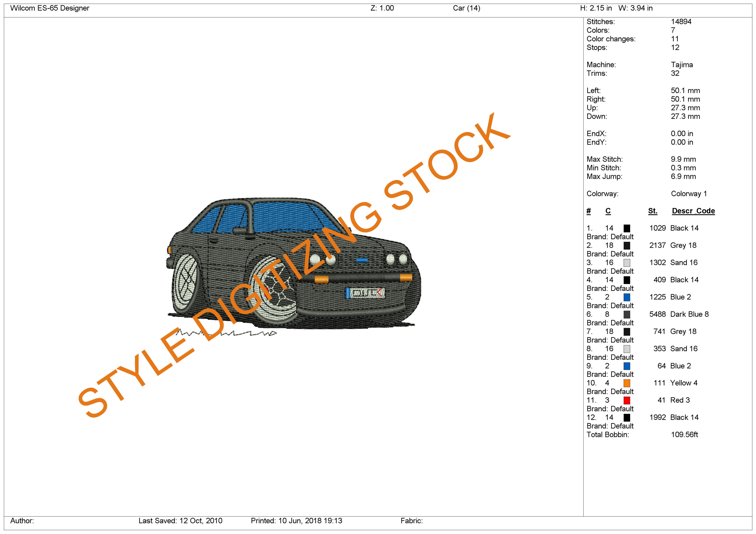Click the Stitches count value 14894
Viewport: 756px width, 534px height.
(x=681, y=22)
